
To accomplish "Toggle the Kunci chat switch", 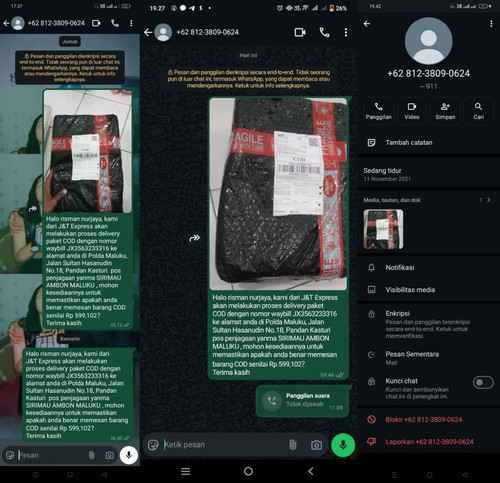I will point(483,382).
